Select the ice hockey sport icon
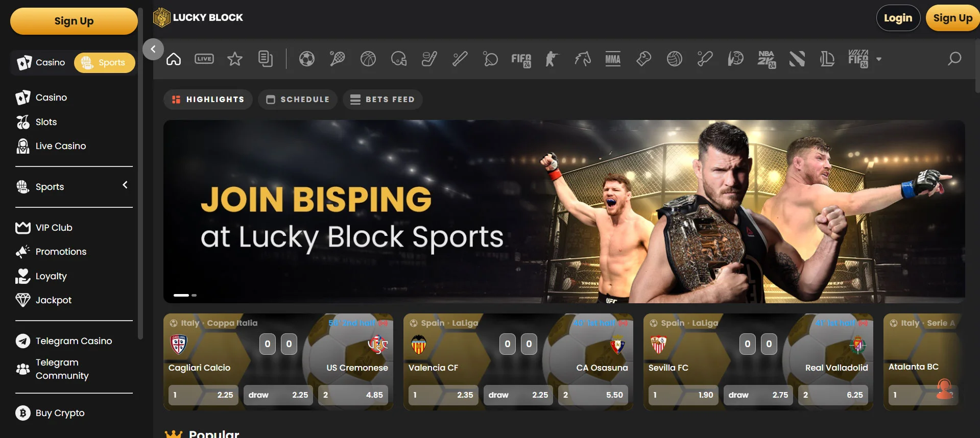The image size is (980, 438). click(429, 59)
